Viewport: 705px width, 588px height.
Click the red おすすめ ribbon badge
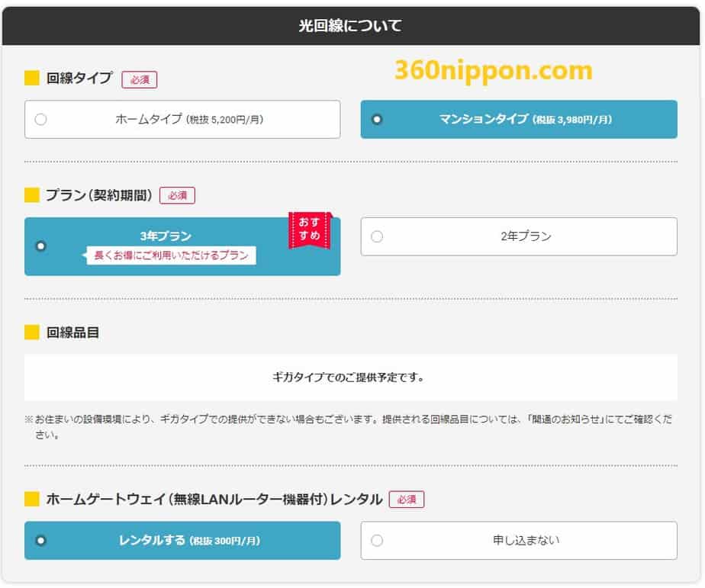(309, 230)
